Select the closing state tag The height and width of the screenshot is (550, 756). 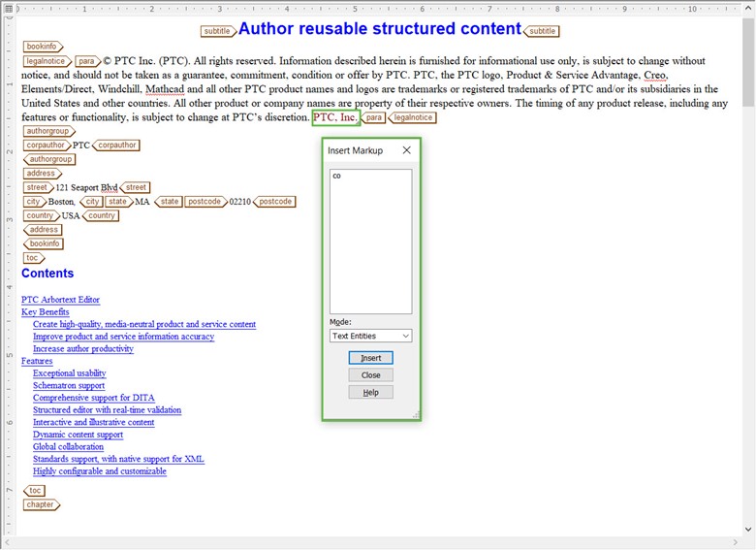tap(169, 202)
